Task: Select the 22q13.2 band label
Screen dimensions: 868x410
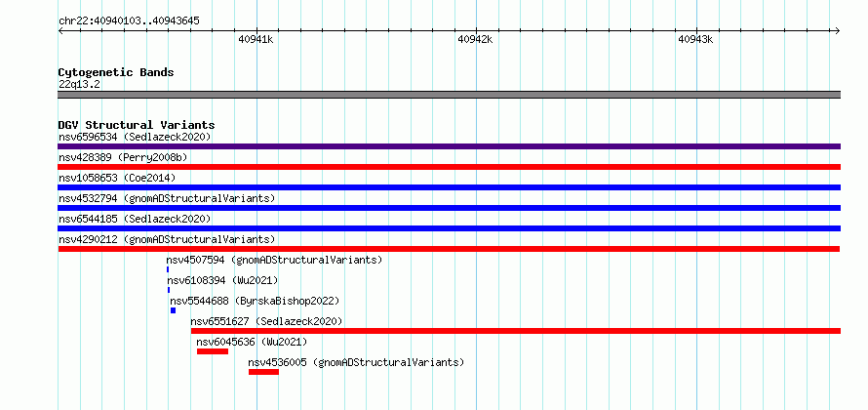Action: point(79,84)
